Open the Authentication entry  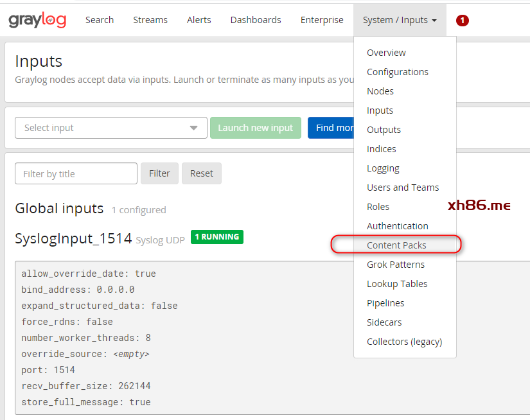point(398,226)
